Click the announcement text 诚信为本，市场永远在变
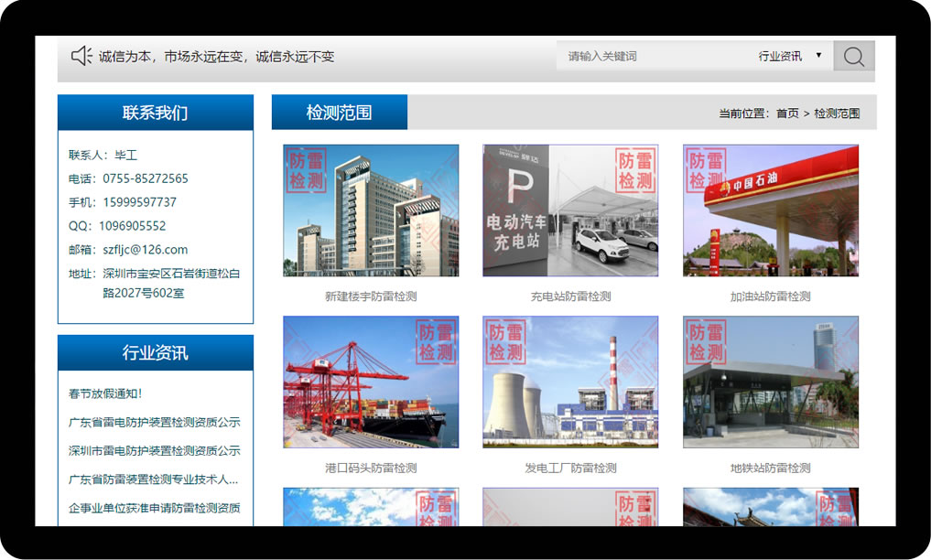The width and height of the screenshot is (931, 560). pyautogui.click(x=171, y=57)
